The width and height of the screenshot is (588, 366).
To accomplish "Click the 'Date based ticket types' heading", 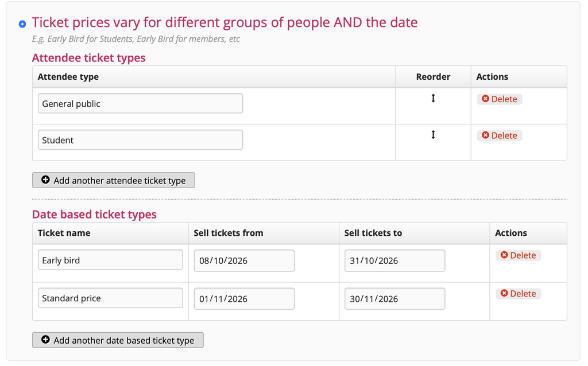I will [94, 215].
